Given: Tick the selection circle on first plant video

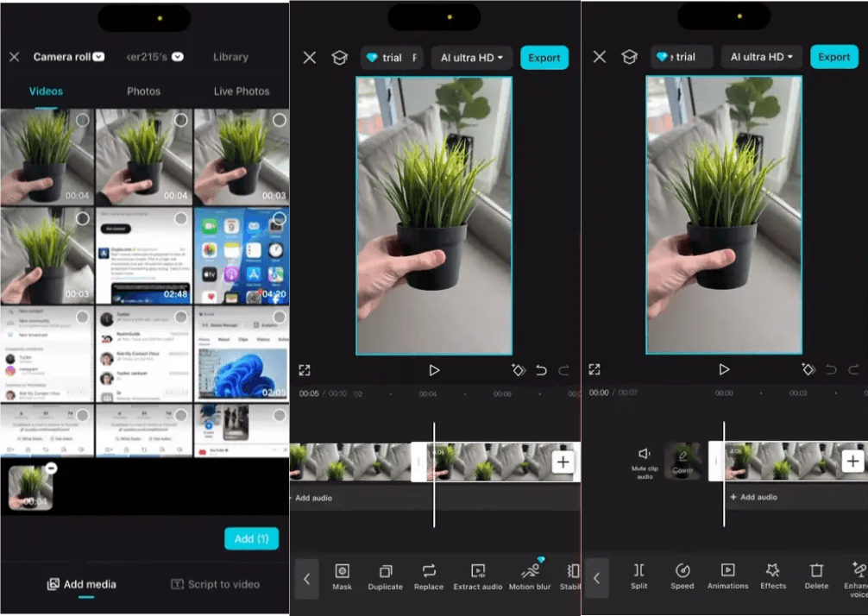Looking at the screenshot, I should click(82, 120).
